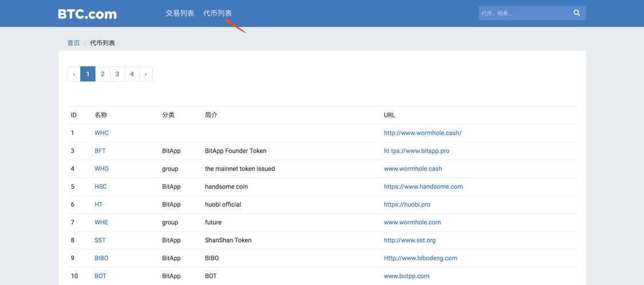Image resolution: width=644 pixels, height=285 pixels.
Task: Click 'BitApp' category in BFT row
Action: tap(171, 151)
